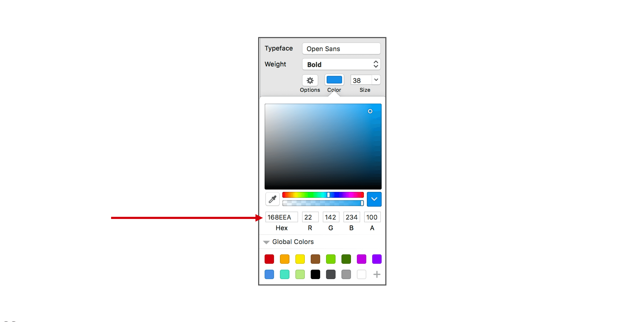Screen dimensions: 644x322
Task: Choose the turquoise global color swatch
Action: pos(284,275)
